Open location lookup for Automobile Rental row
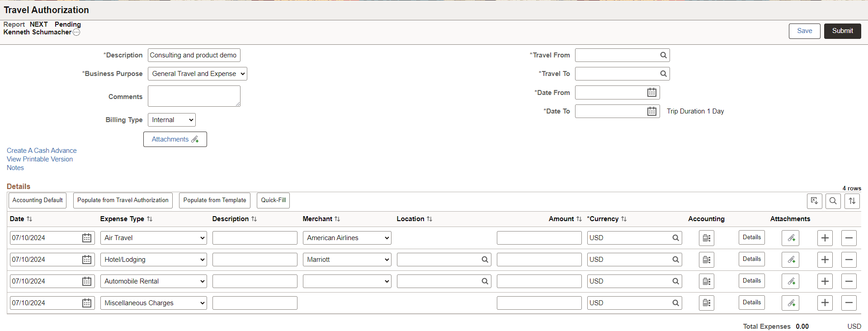The image size is (868, 331). click(485, 281)
